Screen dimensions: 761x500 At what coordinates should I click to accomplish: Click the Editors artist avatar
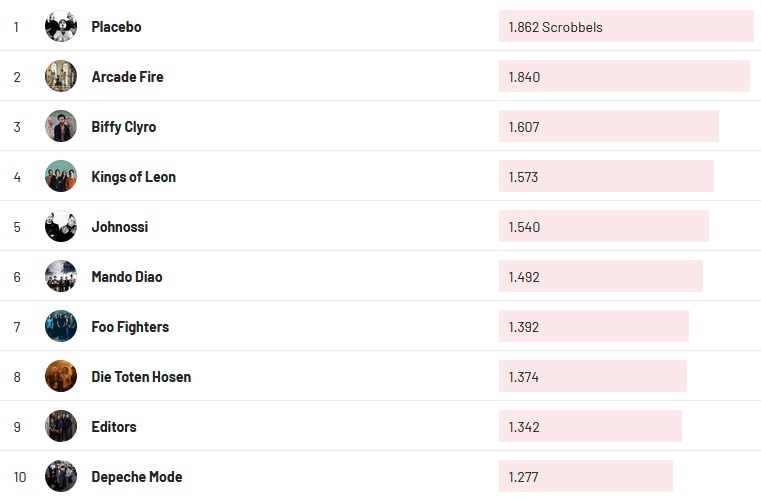pyautogui.click(x=61, y=427)
